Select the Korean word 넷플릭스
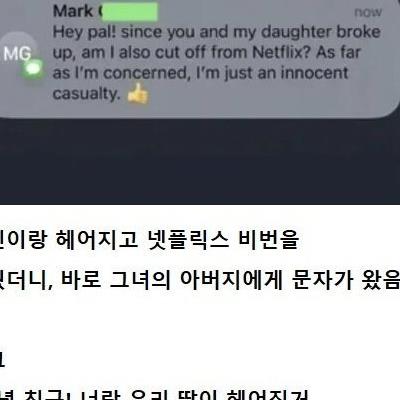This screenshot has height=400, width=400. click(187, 240)
